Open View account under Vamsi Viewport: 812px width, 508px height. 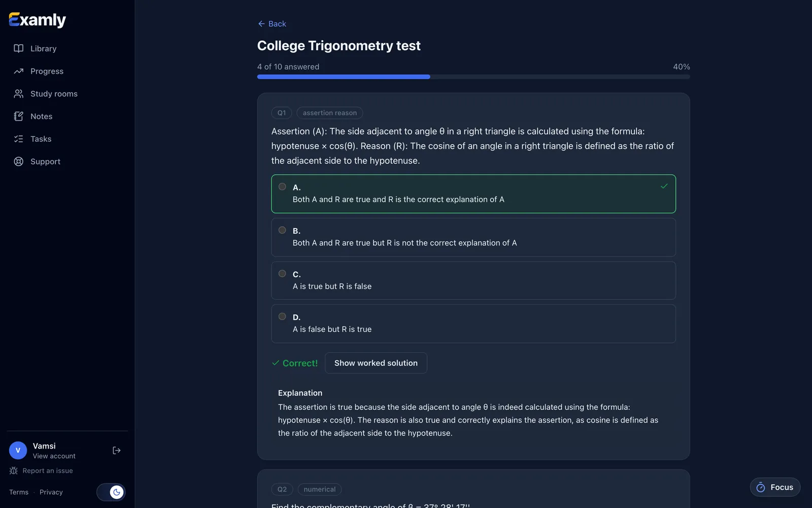tap(54, 456)
